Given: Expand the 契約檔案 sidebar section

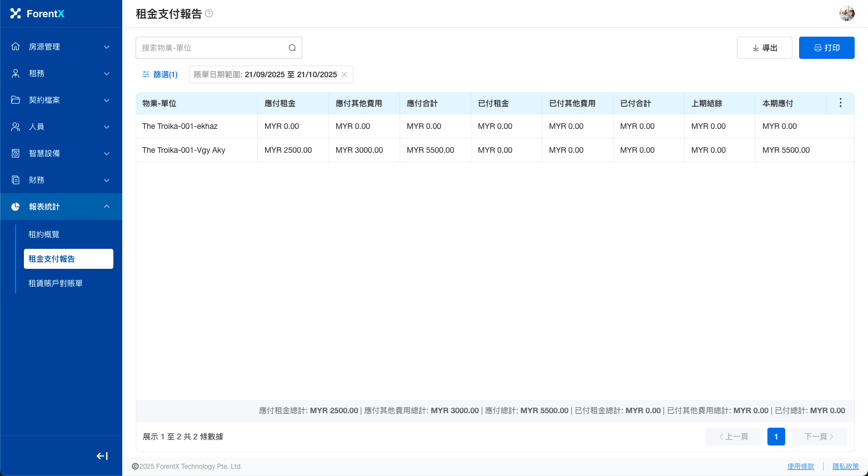Looking at the screenshot, I should (x=61, y=100).
